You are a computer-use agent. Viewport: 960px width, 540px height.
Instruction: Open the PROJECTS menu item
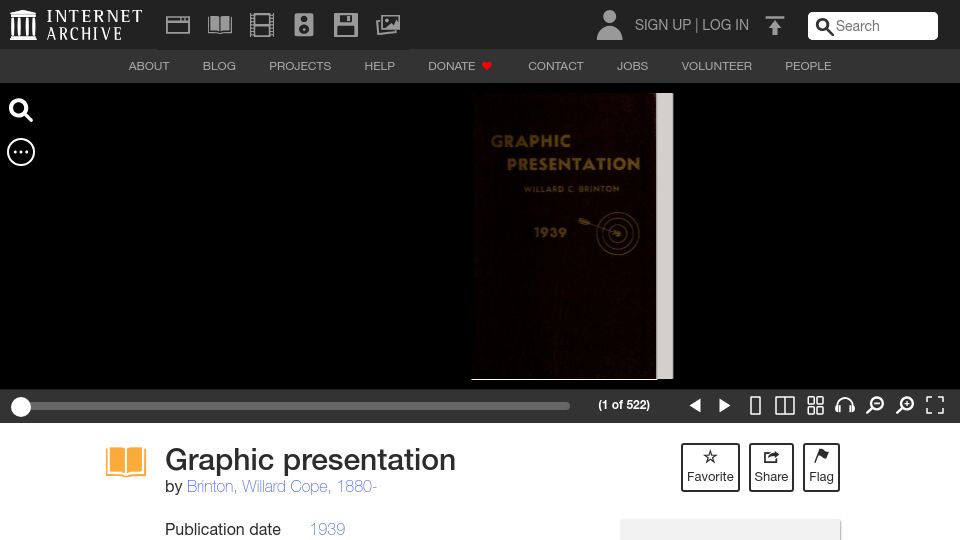(x=300, y=66)
